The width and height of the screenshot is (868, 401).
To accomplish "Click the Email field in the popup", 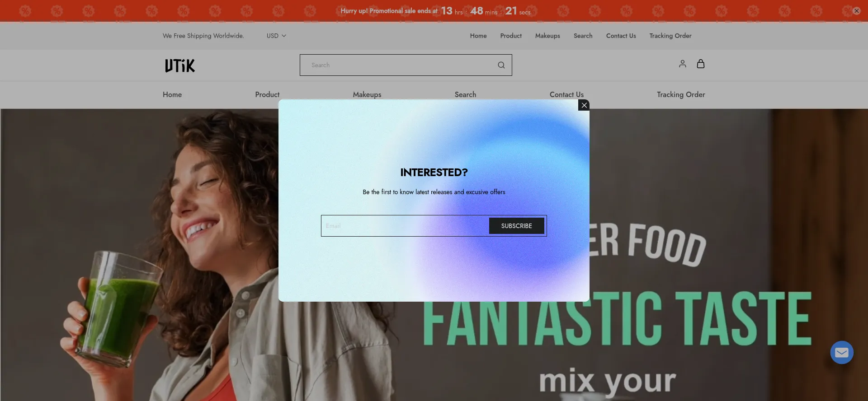I will (x=405, y=226).
